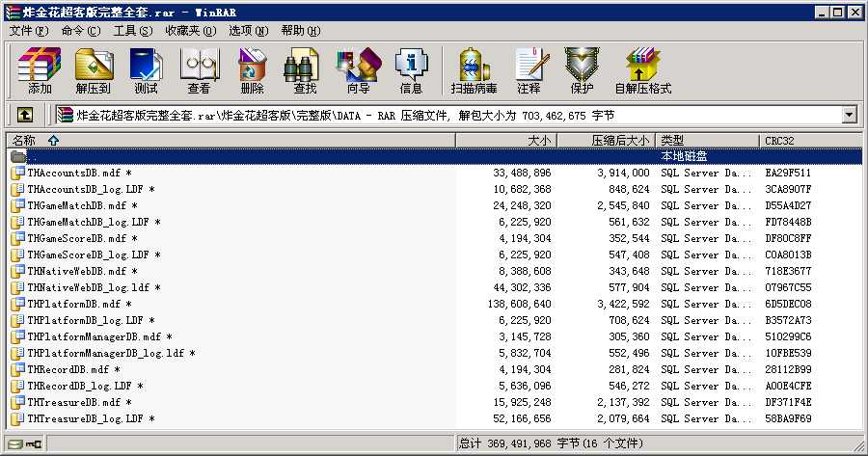Click Scan for viruses (扫描病毒) icon
Screen dimensions: 868x456
474,70
